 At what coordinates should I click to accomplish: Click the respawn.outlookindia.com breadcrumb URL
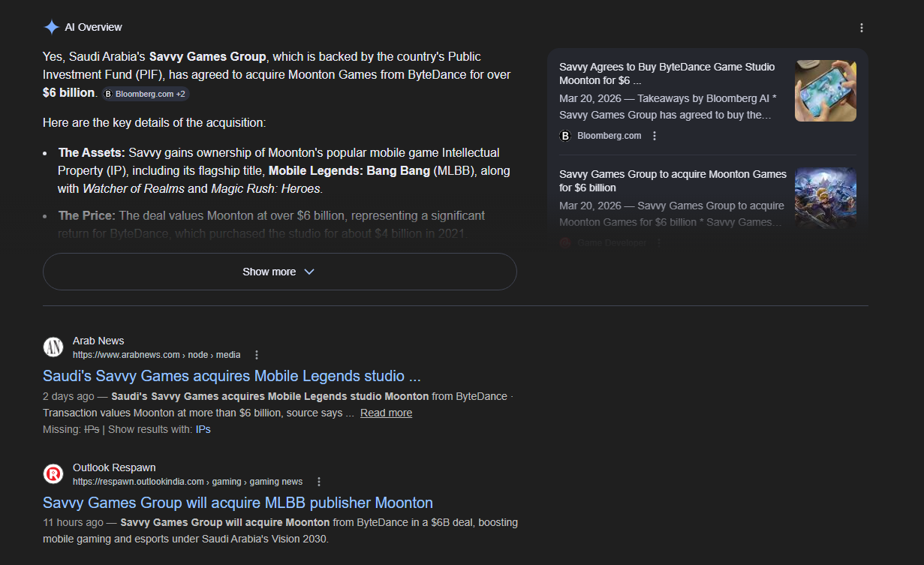(x=188, y=482)
